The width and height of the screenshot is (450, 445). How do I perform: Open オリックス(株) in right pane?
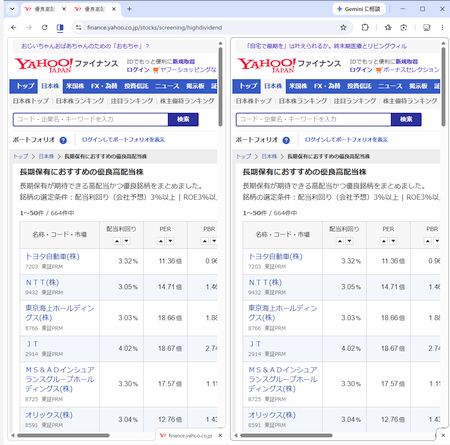[272, 415]
